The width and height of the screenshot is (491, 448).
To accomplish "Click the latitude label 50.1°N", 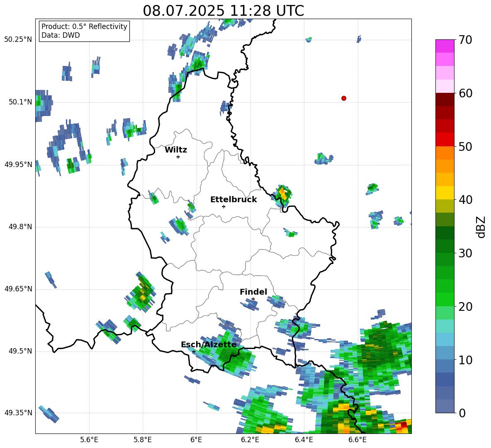I will pyautogui.click(x=20, y=102).
